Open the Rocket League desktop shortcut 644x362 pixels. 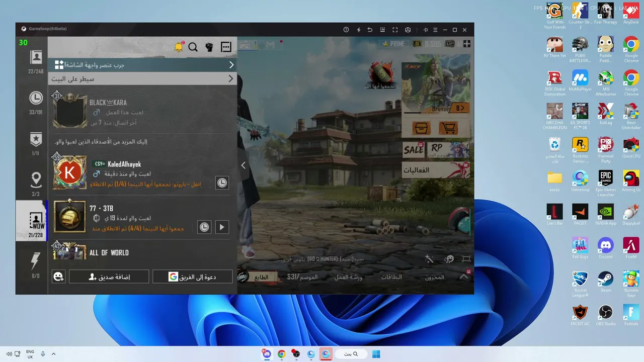click(580, 284)
